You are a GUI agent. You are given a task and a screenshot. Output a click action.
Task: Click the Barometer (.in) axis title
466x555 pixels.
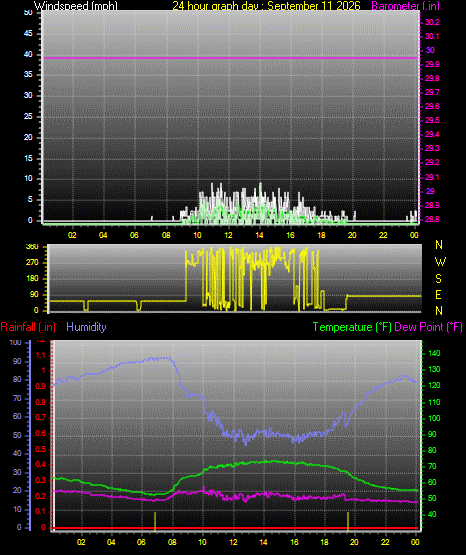405,6
